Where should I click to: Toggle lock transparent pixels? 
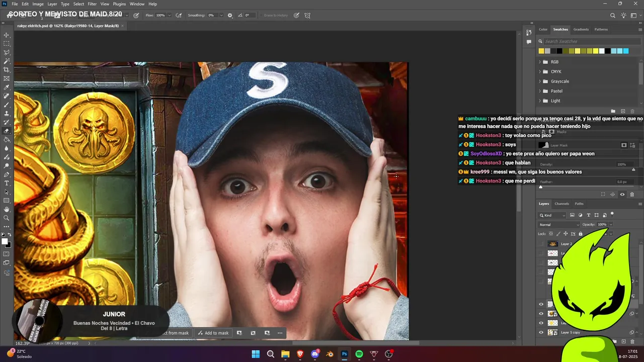tap(551, 234)
